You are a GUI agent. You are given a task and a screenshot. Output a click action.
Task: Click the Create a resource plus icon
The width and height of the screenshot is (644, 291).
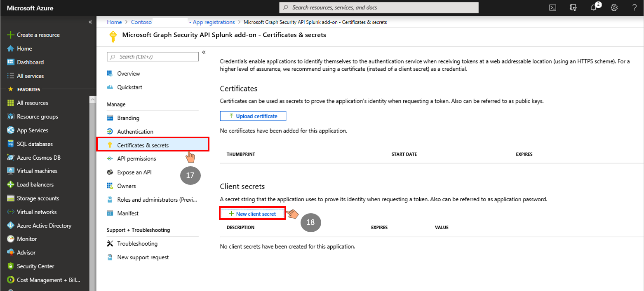[11, 35]
